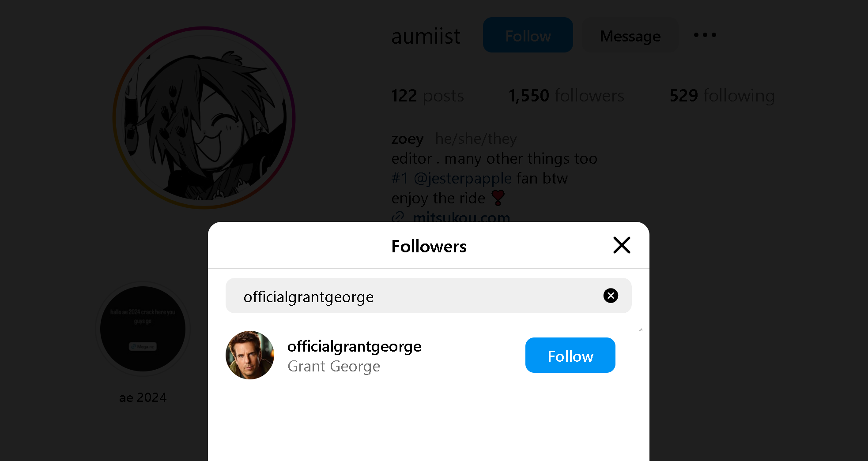The height and width of the screenshot is (461, 868).
Task: Open the 1,550 followers count
Action: (566, 95)
